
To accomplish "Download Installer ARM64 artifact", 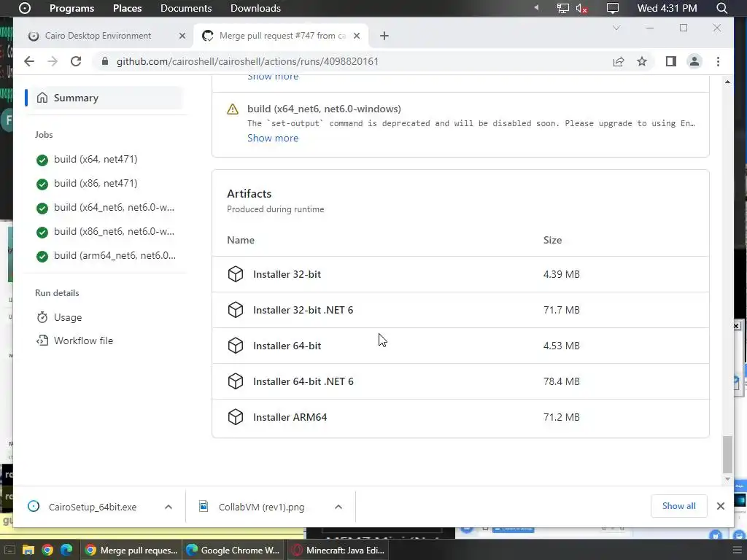I will pyautogui.click(x=290, y=417).
